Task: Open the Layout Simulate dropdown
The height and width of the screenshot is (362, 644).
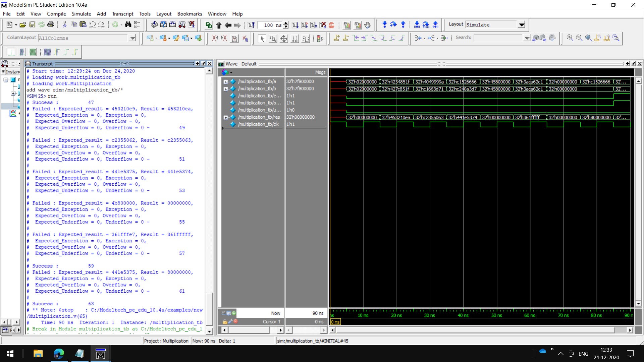Action: pyautogui.click(x=521, y=25)
